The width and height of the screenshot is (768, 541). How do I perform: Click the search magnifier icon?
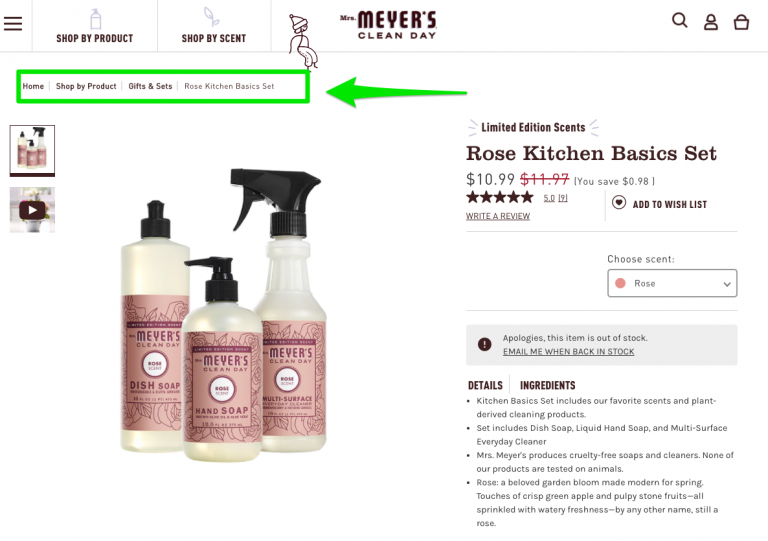click(x=679, y=21)
